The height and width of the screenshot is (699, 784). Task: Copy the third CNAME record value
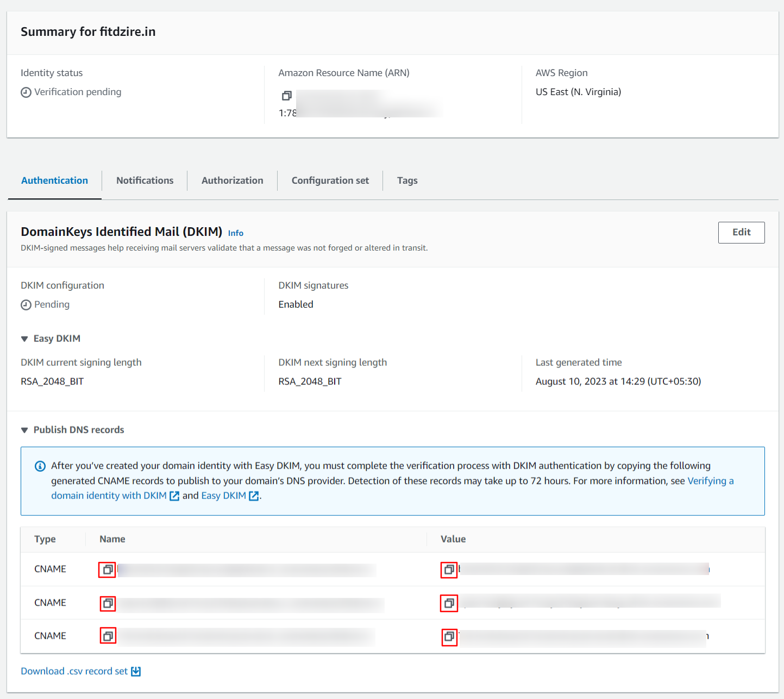449,636
